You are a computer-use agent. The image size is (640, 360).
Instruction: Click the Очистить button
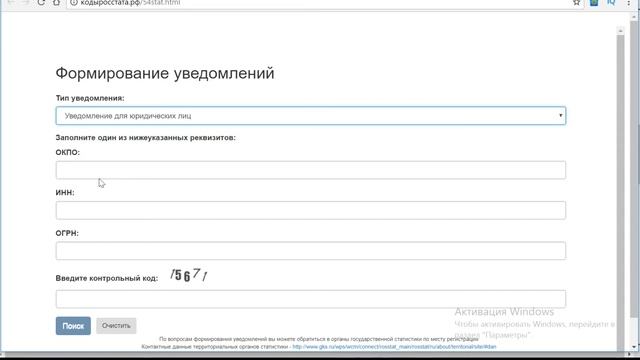click(x=116, y=326)
